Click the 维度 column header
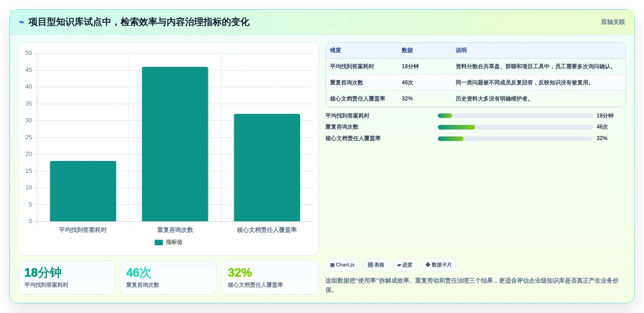The width and height of the screenshot is (644, 313). pos(336,51)
